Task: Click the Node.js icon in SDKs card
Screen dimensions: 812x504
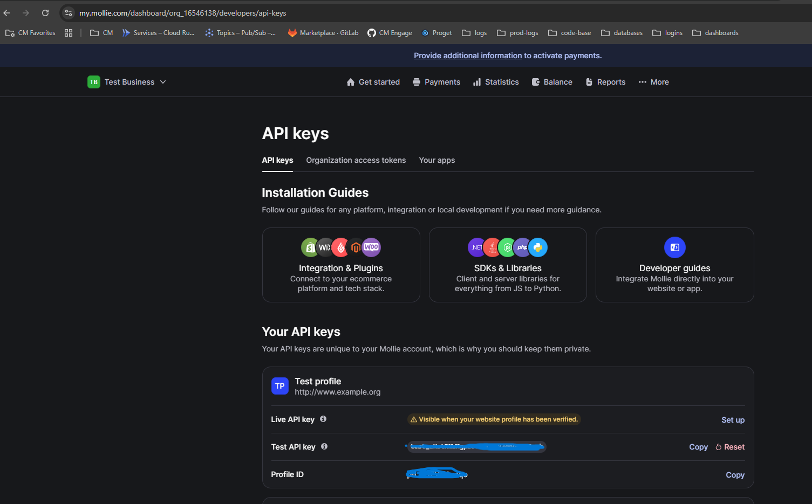Action: coord(507,247)
